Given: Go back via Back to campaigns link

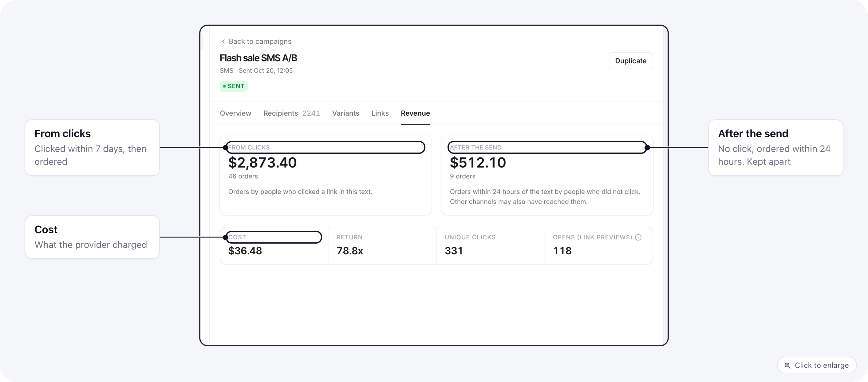Looking at the screenshot, I should point(256,41).
